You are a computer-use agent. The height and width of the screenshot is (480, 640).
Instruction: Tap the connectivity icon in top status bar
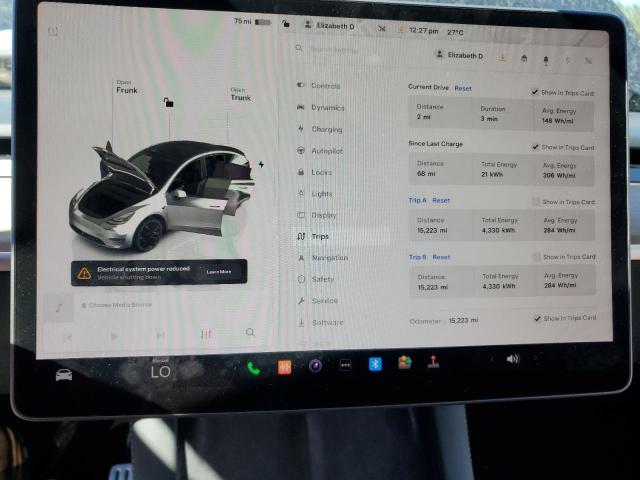[x=381, y=29]
